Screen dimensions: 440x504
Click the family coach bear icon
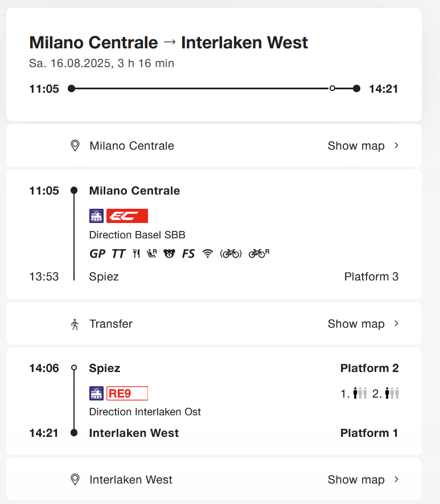169,254
